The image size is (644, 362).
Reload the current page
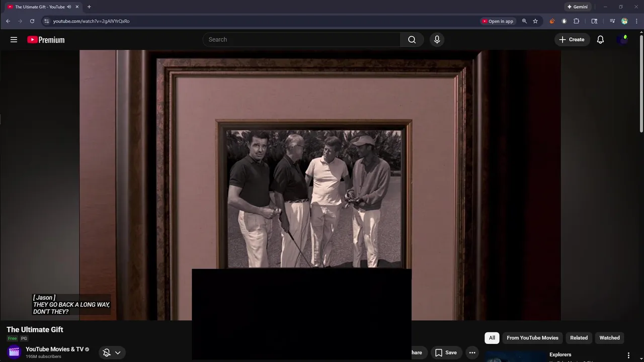point(32,21)
